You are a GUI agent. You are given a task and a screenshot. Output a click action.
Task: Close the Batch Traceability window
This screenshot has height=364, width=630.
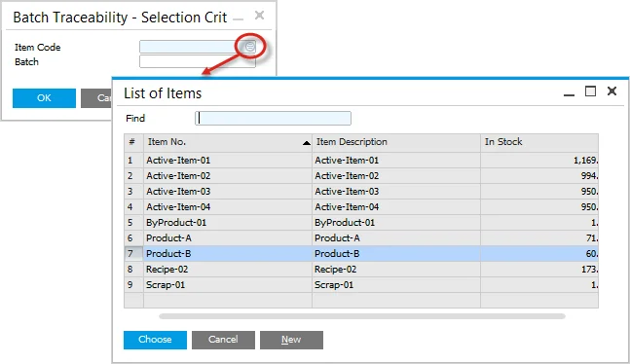[x=260, y=16]
